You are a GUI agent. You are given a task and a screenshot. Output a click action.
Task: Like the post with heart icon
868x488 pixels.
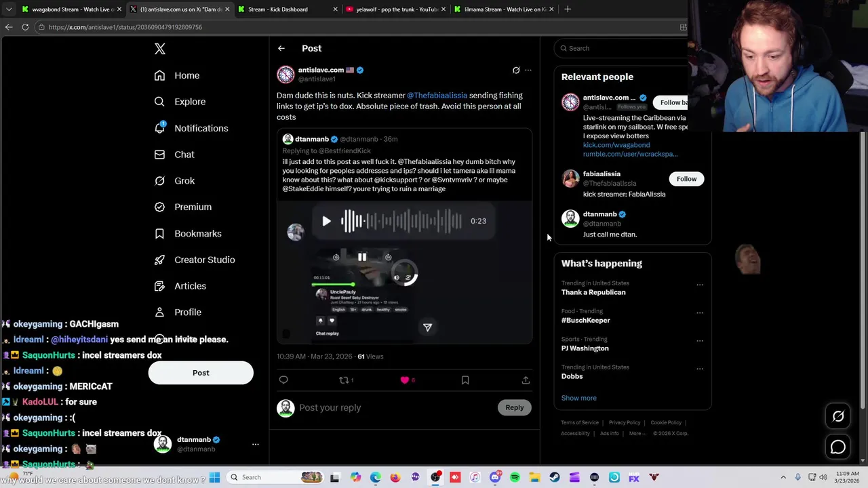click(x=405, y=380)
